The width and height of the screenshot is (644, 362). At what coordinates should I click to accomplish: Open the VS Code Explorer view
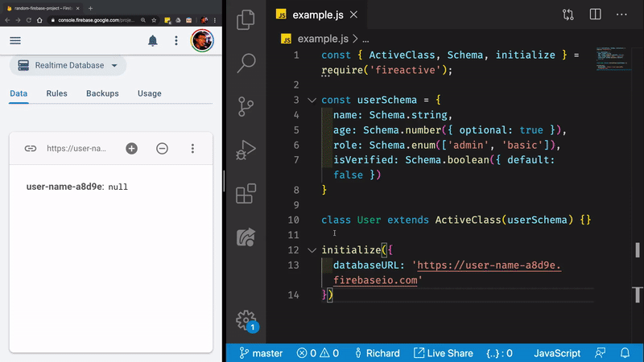[x=246, y=19]
